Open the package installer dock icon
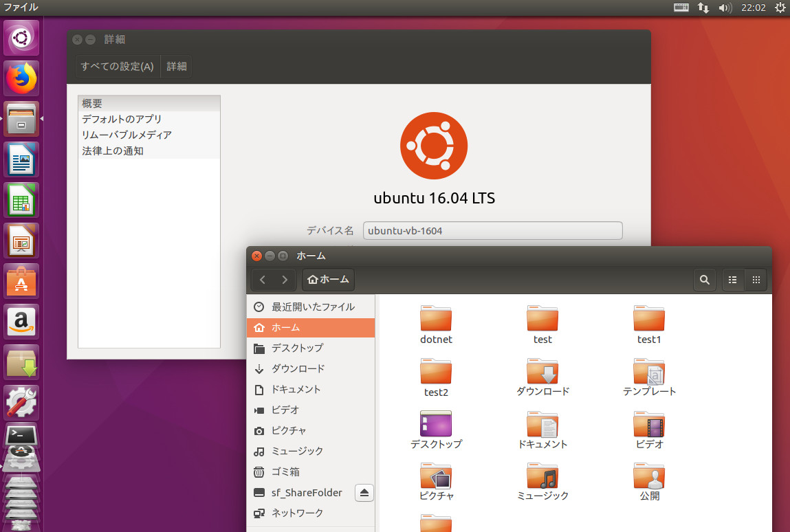 pyautogui.click(x=21, y=362)
